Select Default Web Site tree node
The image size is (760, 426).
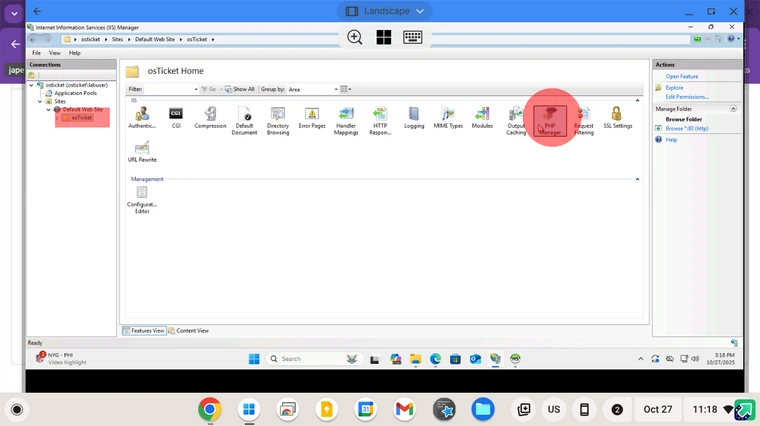pos(82,110)
